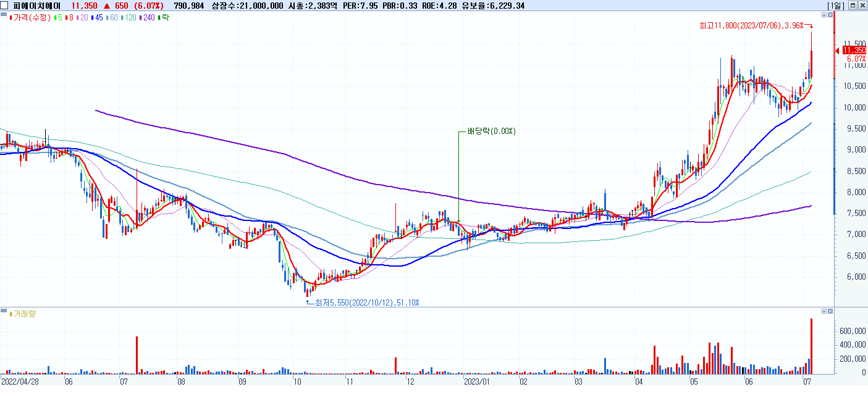Screen dimensions: 868x400
Task: Select the 가격(수정) price legend entry
Action: pos(30,18)
